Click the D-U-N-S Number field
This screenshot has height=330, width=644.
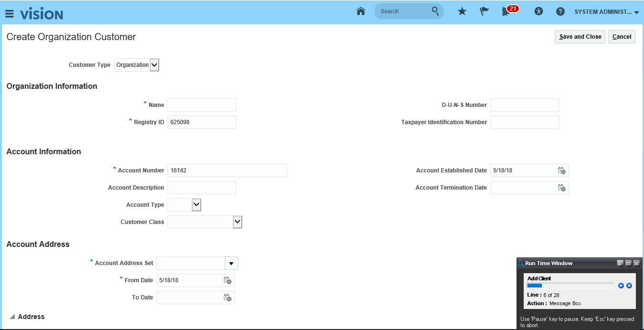coord(525,105)
